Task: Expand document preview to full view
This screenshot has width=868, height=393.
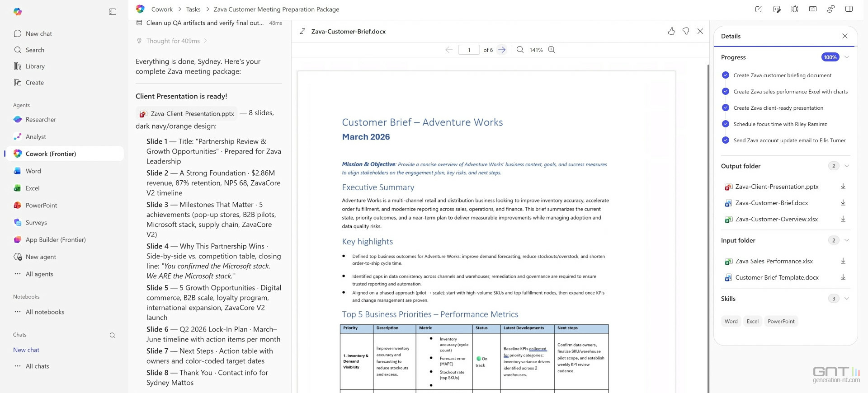Action: pos(302,31)
